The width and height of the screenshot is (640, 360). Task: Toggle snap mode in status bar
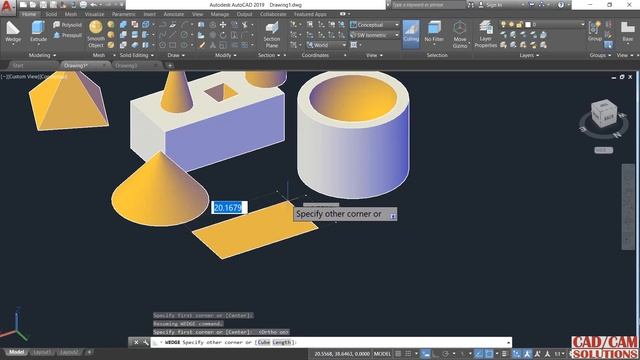(x=408, y=354)
